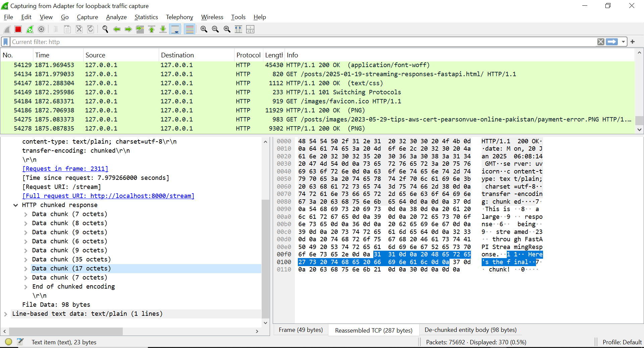Expand the Data chunk (8 octets) item

(26, 223)
